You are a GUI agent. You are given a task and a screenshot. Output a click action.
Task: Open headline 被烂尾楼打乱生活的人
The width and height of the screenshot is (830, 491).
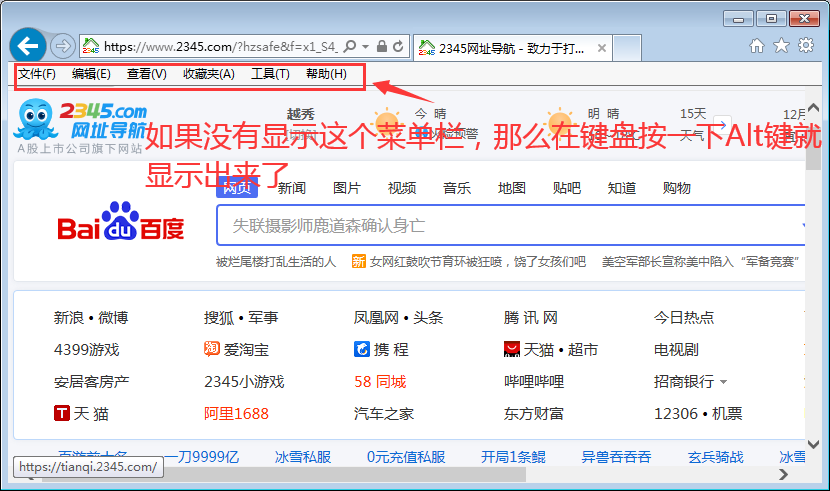pos(276,262)
